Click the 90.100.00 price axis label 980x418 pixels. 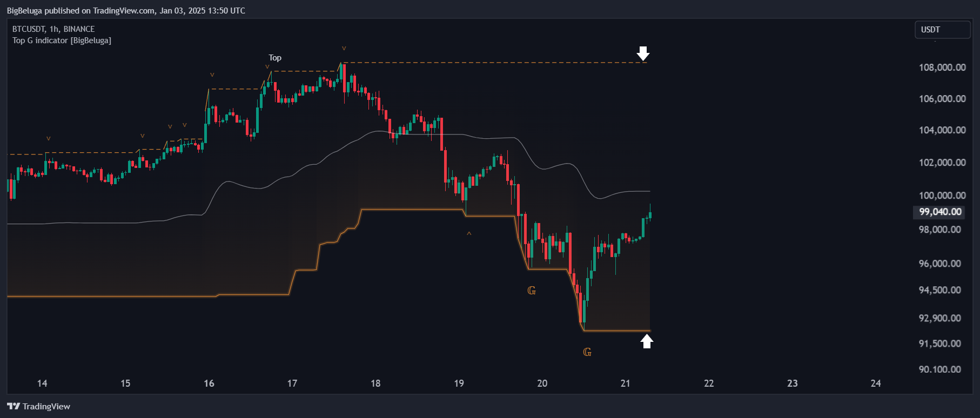[x=940, y=369]
